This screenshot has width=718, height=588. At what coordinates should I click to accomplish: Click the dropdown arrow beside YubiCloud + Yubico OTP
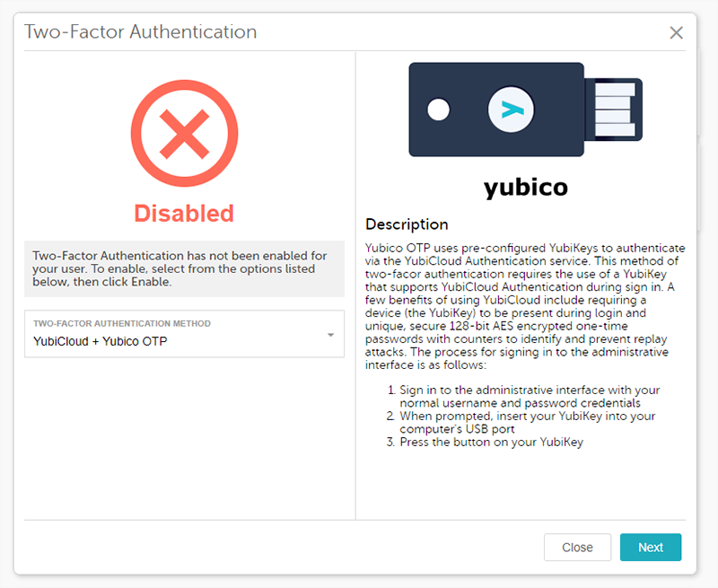pos(330,335)
